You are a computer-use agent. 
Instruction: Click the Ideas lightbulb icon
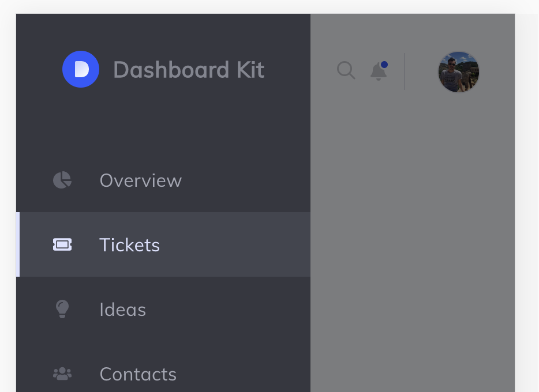tap(62, 309)
